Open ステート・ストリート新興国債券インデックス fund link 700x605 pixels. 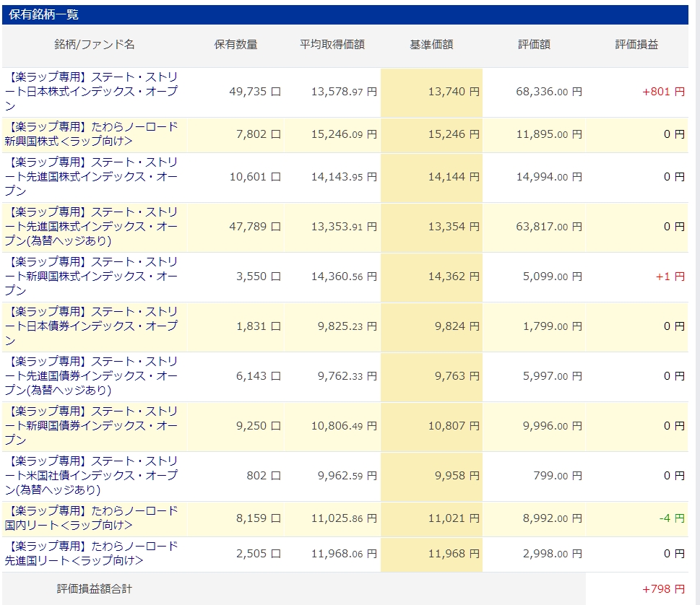[x=94, y=426]
